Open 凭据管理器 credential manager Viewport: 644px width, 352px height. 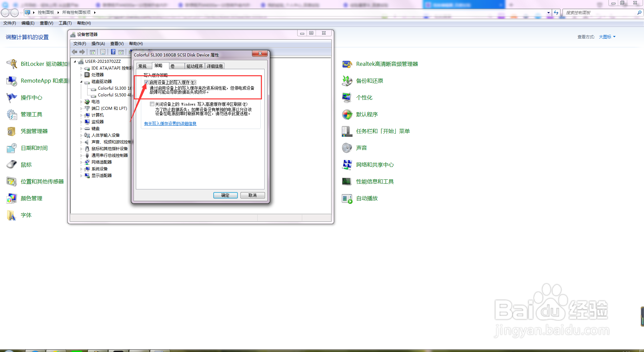(x=27, y=131)
